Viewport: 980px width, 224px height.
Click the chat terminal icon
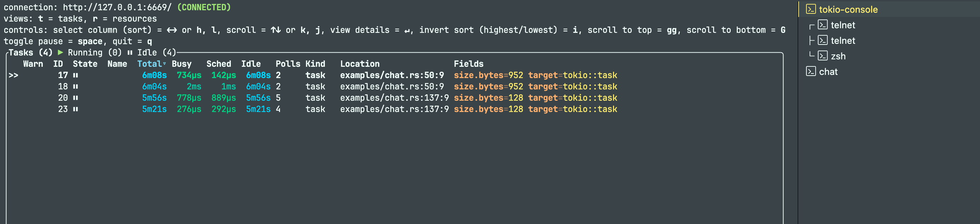811,71
